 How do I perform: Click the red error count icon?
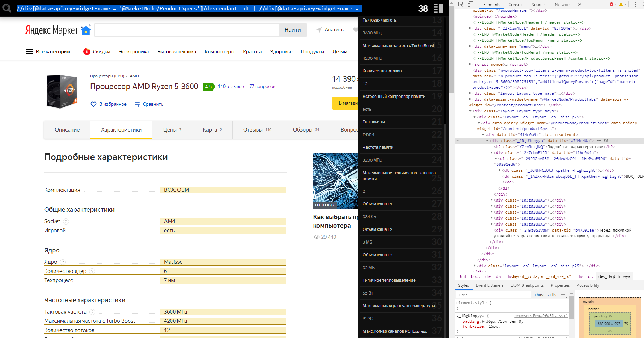click(611, 5)
